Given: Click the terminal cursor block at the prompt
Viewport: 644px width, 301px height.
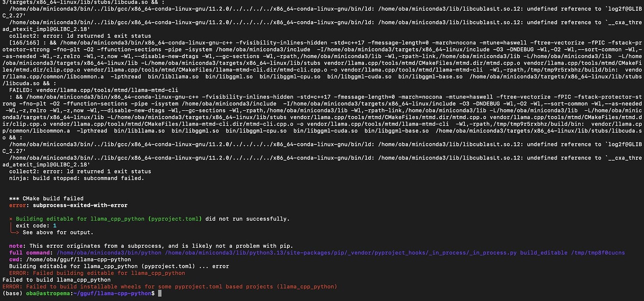Looking at the screenshot, I should 160,293.
